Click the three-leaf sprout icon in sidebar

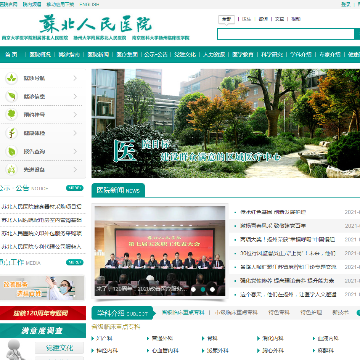[12, 78]
